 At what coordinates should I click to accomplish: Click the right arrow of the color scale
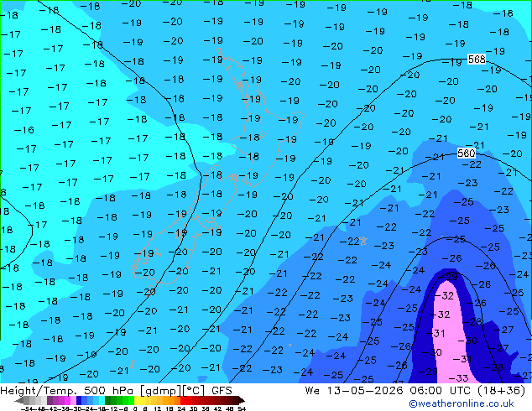point(242,400)
